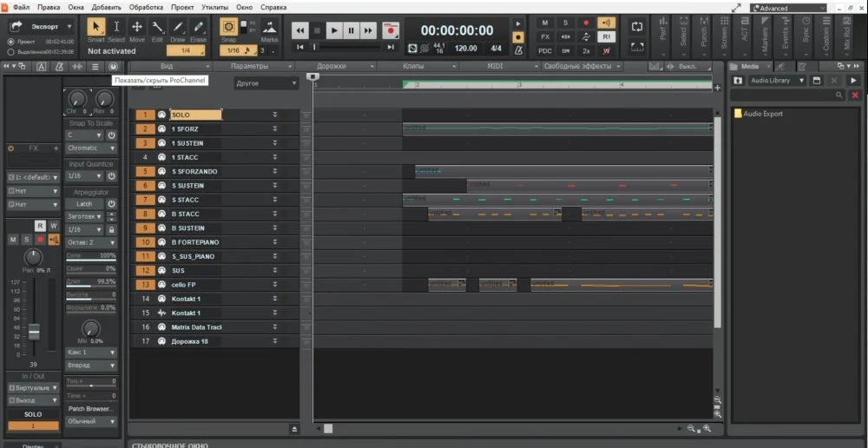
Task: Open the Утилиты menu
Action: (x=214, y=7)
